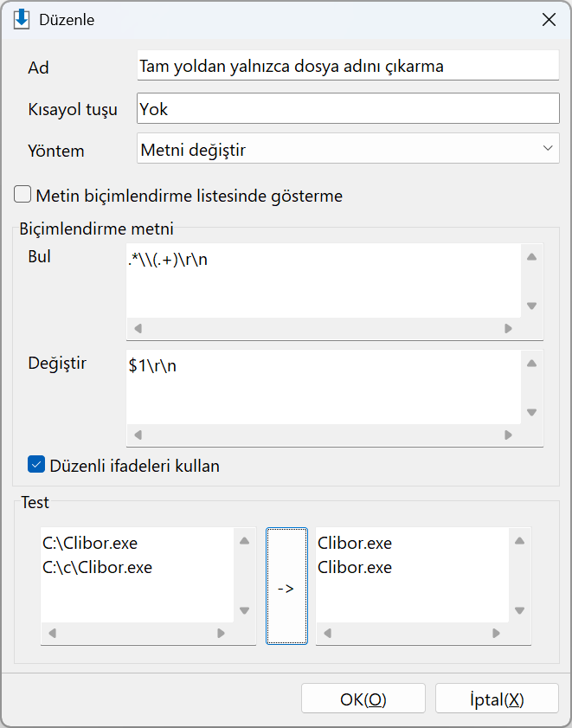Confirm with the OK(O) button
This screenshot has width=572, height=728.
(x=363, y=699)
